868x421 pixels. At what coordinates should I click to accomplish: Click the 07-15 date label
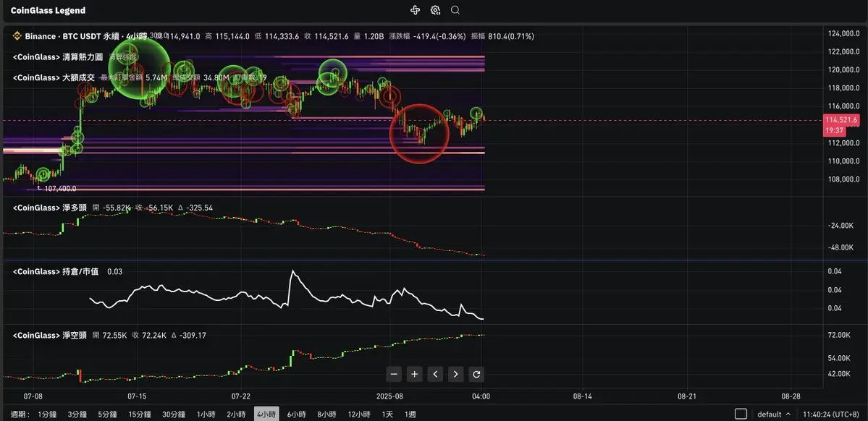(137, 396)
